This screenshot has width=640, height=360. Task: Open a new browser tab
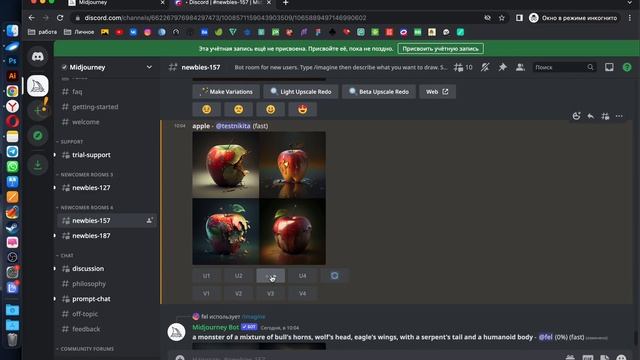click(285, 3)
